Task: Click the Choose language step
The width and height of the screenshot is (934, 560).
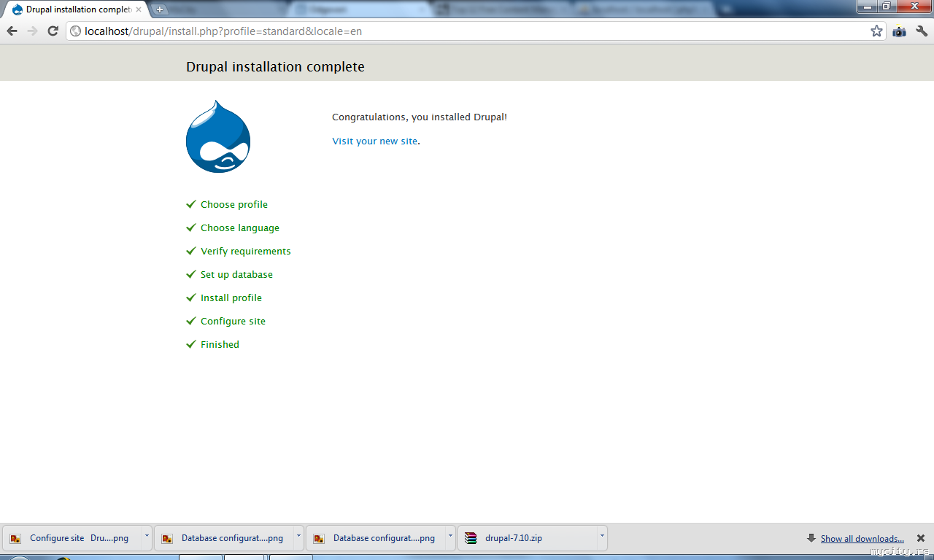Action: 240,228
